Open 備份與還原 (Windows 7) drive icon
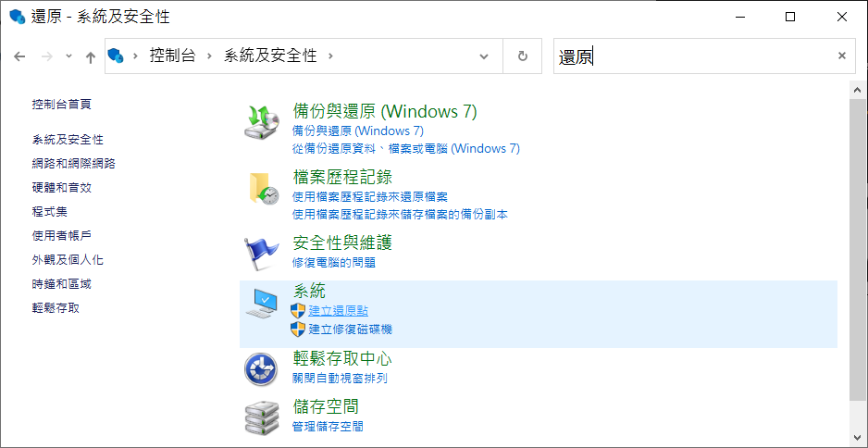Viewport: 868px width, 448px height. click(263, 123)
